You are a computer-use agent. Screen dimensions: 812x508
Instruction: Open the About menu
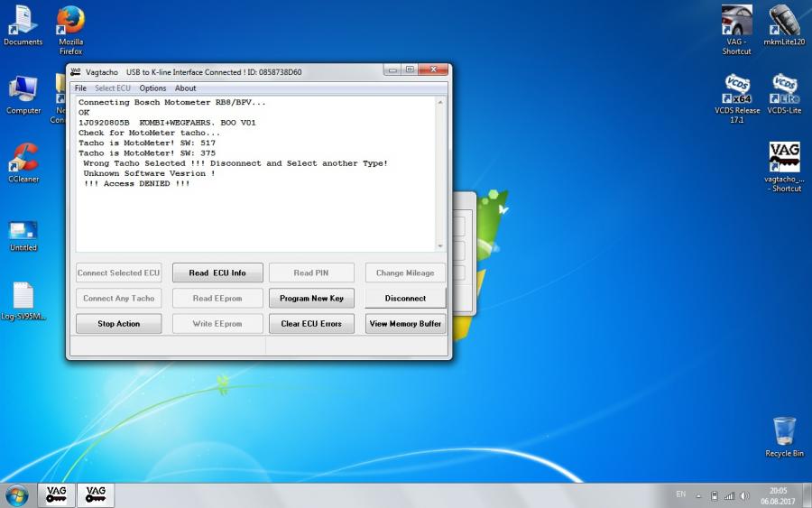pyautogui.click(x=185, y=88)
